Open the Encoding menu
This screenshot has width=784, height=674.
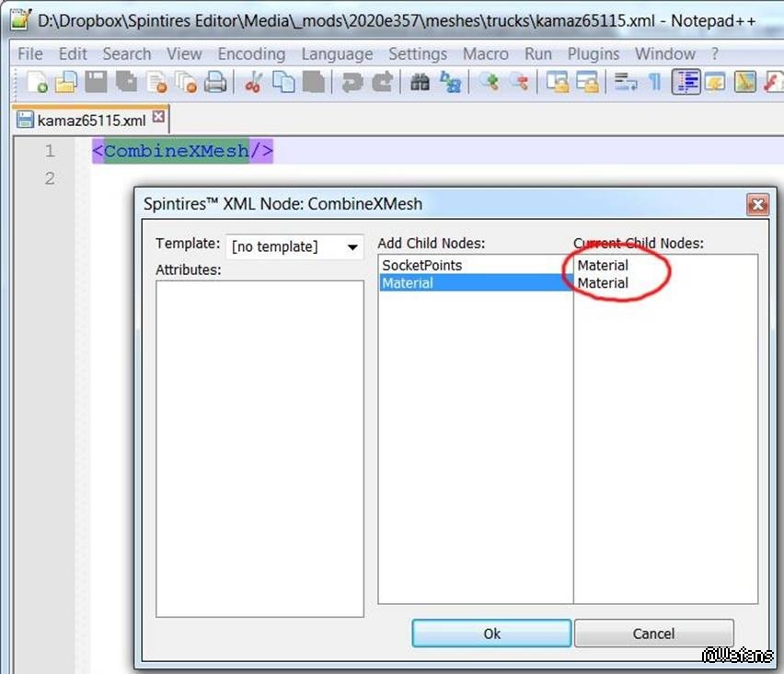pos(251,54)
